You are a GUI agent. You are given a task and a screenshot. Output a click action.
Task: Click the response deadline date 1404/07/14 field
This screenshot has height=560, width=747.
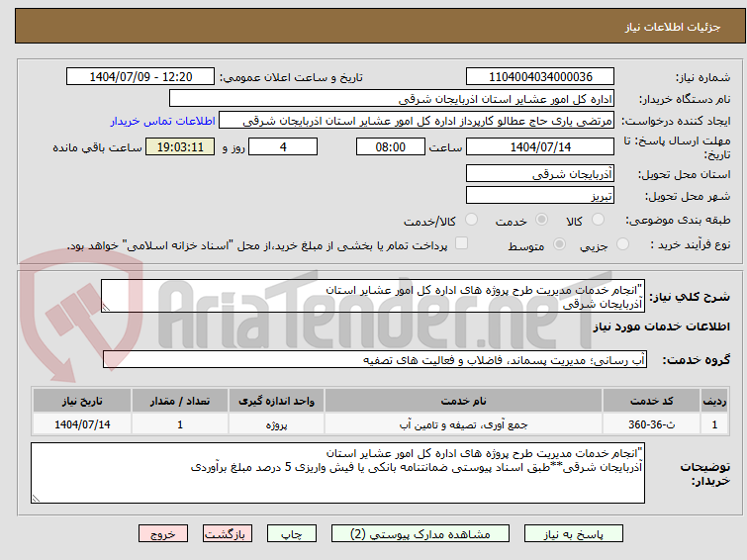tap(540, 146)
